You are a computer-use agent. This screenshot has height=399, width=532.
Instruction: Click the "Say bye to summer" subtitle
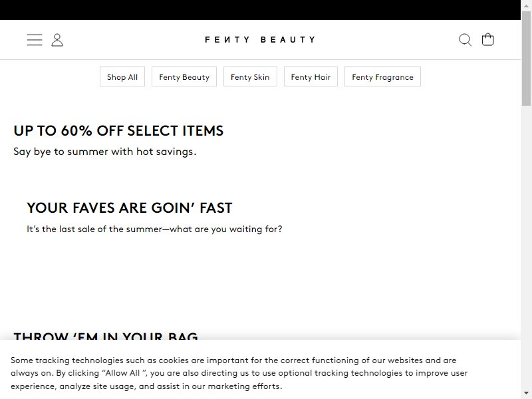pyautogui.click(x=105, y=152)
